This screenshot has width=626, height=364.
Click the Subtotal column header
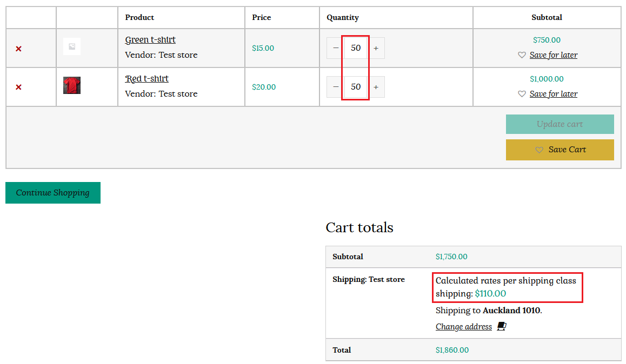pyautogui.click(x=547, y=17)
